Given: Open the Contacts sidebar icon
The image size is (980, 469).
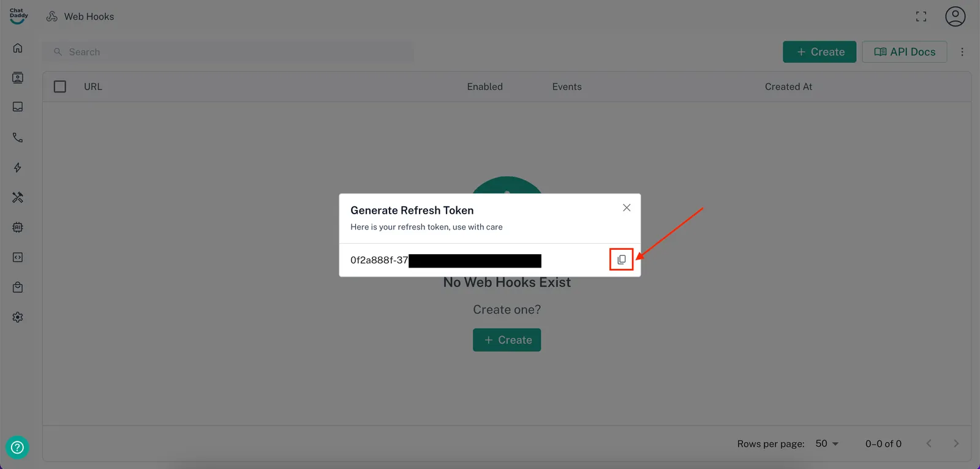Looking at the screenshot, I should tap(18, 78).
